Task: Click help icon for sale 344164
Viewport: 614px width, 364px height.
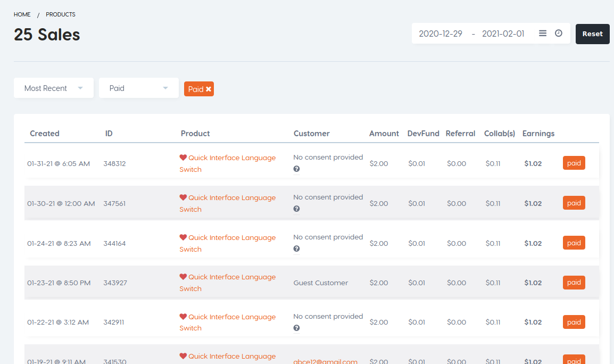Action: 296,249
